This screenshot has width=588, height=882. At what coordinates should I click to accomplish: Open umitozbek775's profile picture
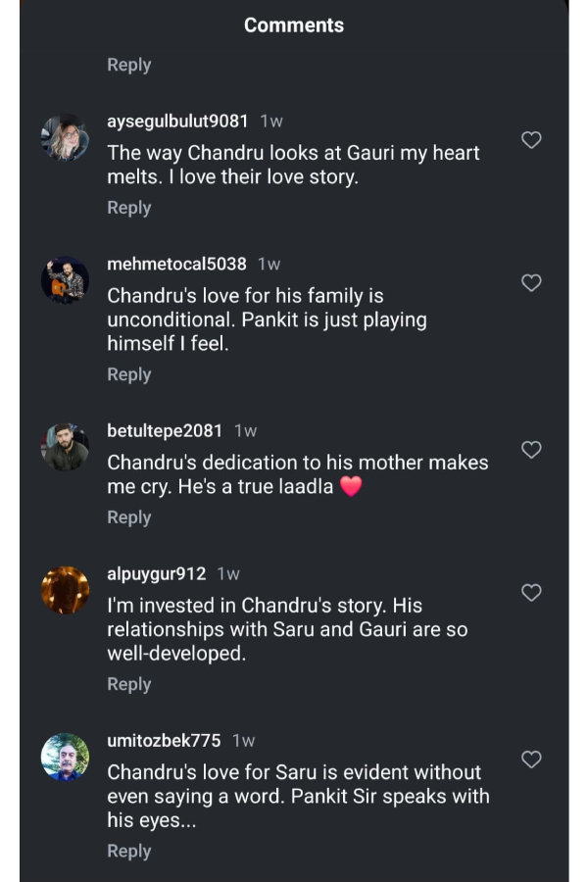point(65,756)
